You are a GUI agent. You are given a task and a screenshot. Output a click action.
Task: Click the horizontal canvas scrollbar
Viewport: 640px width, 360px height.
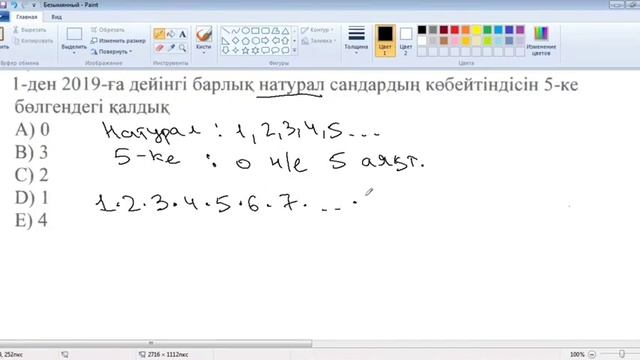coord(156,343)
